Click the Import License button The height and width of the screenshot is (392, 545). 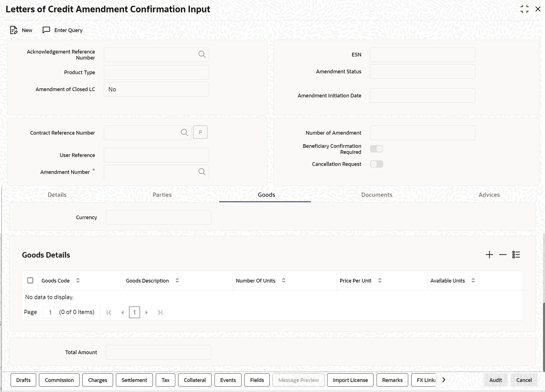click(x=350, y=380)
